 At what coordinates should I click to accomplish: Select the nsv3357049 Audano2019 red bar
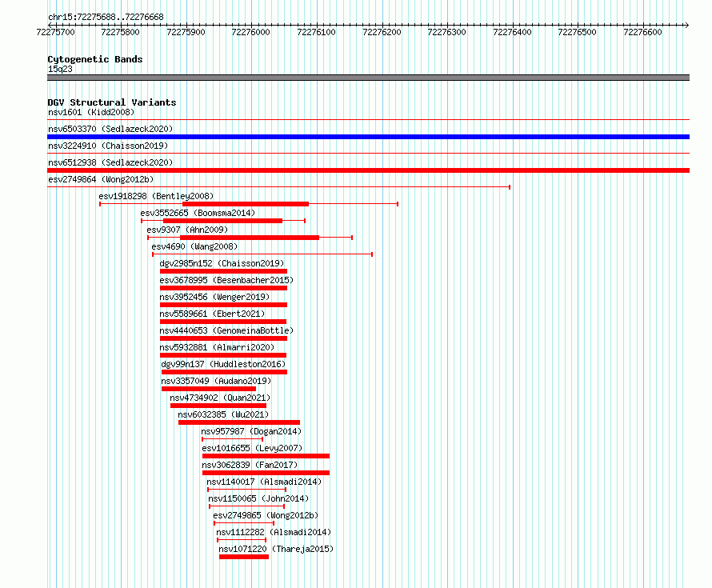click(209, 389)
